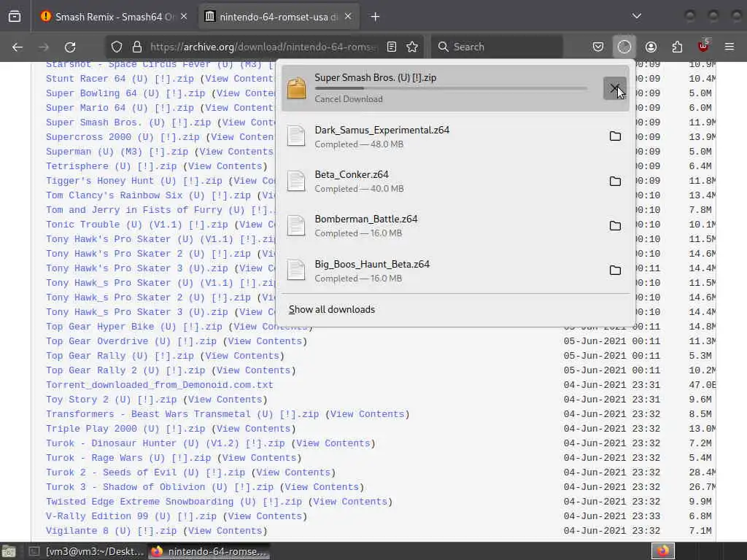747x560 pixels.
Task: View Contents of Turok 3 Shadow of Oblivion
Action: 322,487
